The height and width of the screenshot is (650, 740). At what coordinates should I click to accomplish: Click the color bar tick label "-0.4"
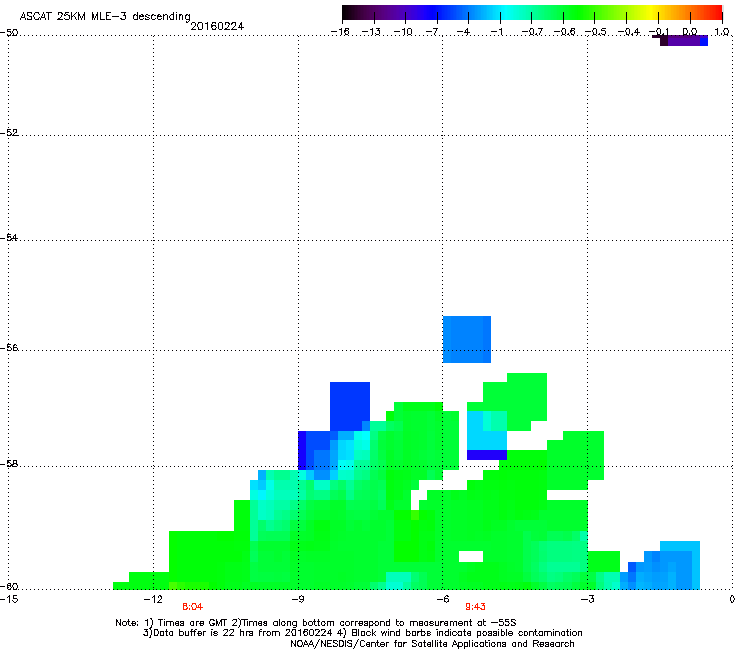click(x=629, y=32)
